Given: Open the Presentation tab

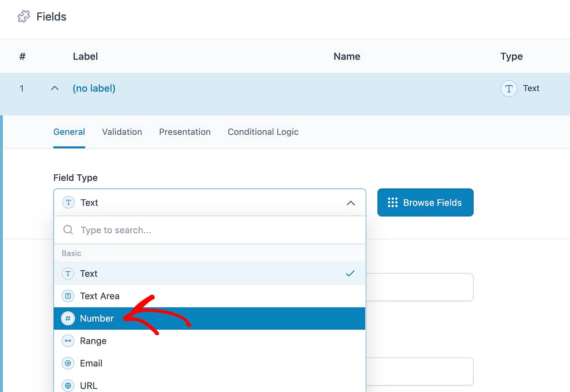Looking at the screenshot, I should 185,132.
